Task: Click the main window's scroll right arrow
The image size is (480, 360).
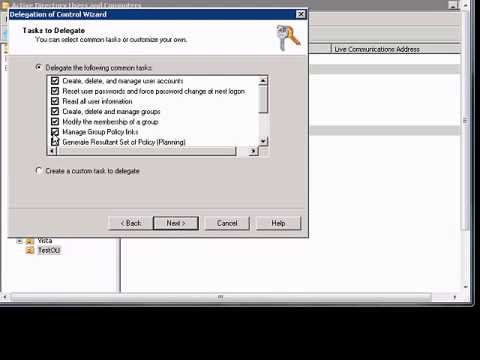Action: pos(455,297)
